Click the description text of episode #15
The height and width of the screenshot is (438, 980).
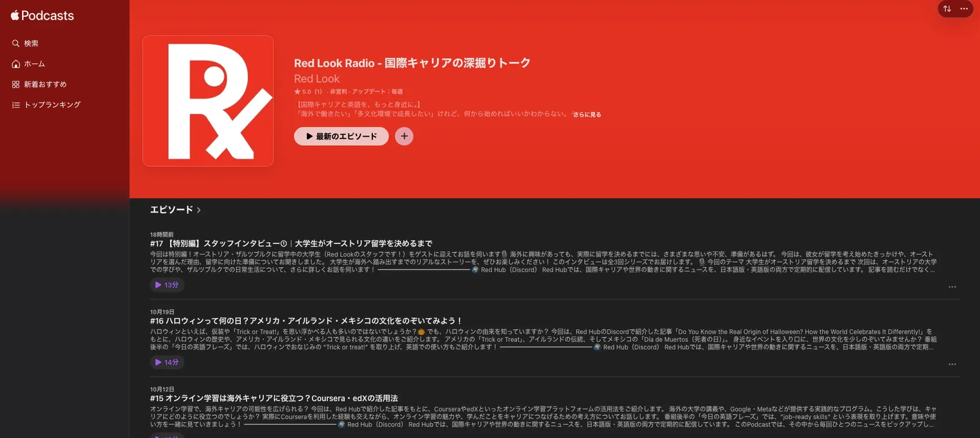click(543, 417)
